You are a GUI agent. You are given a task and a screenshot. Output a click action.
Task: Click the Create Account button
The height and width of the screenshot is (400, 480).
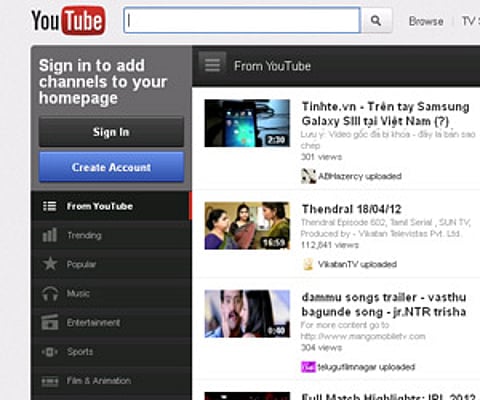111,167
